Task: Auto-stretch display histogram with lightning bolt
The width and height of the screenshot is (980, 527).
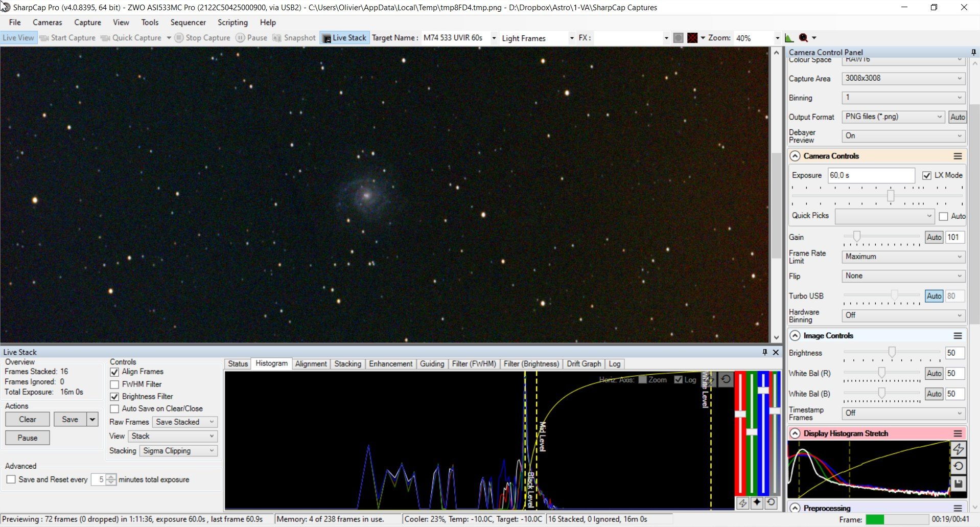Action: pos(958,449)
